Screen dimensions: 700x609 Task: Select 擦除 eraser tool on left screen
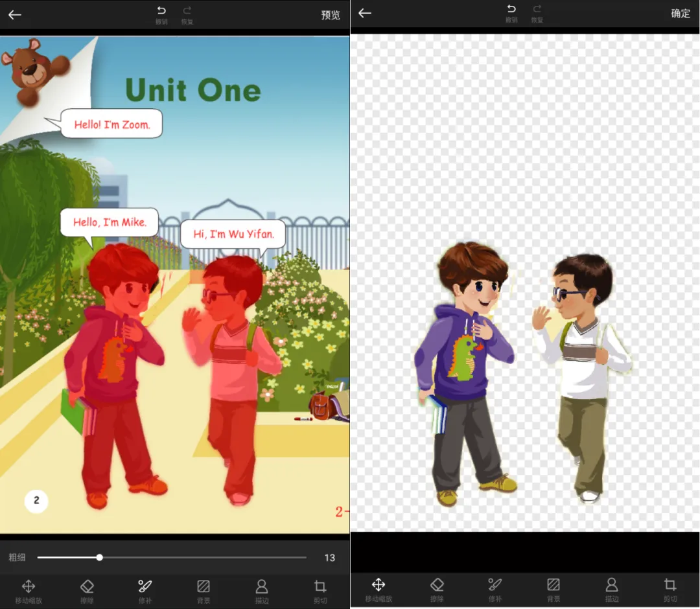coord(87,592)
